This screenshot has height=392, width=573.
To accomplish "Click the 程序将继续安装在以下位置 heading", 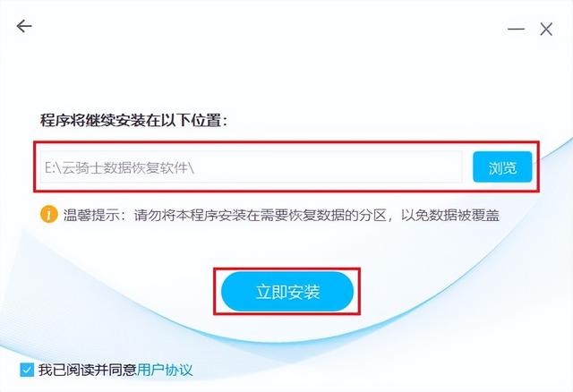I will click(133, 120).
